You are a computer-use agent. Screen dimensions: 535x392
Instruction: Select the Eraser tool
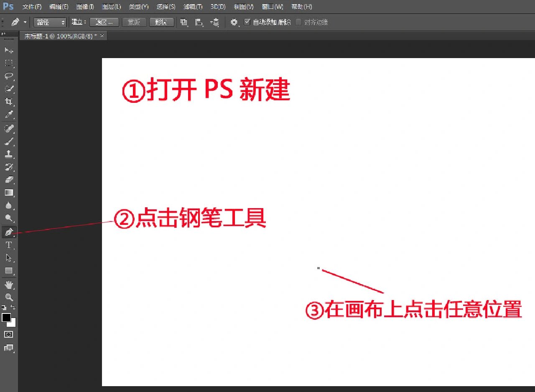9,180
